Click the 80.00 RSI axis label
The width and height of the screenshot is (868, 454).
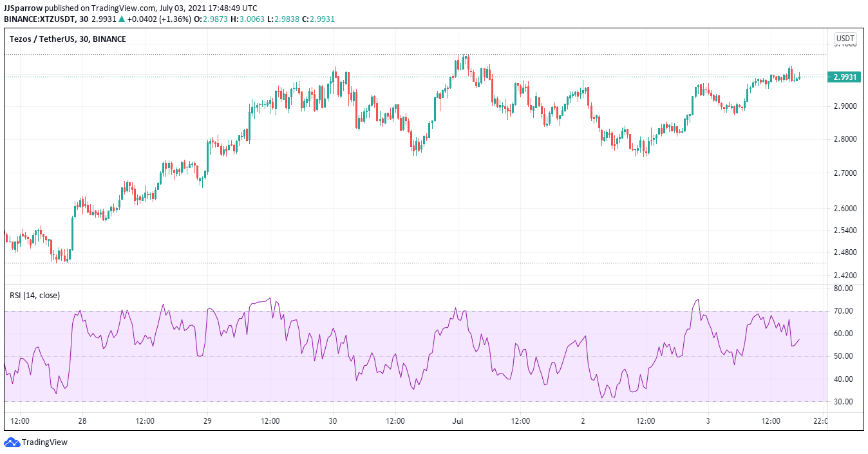tap(843, 288)
